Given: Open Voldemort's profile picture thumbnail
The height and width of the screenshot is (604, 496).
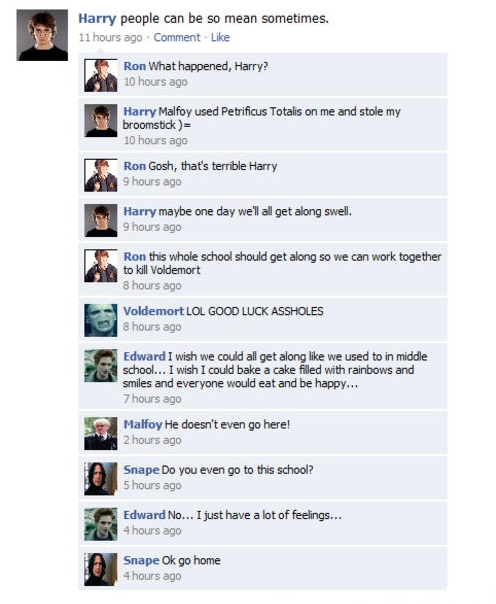Looking at the screenshot, I should point(101,320).
